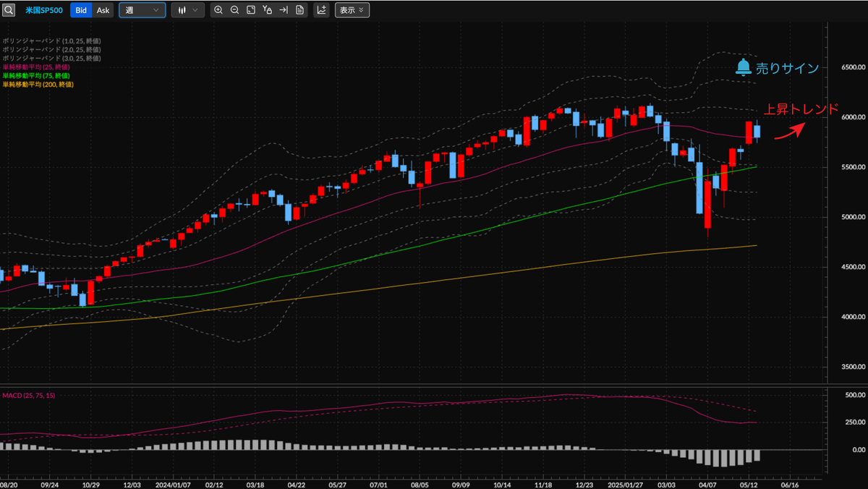
Task: Select the zoom out tool
Action: (x=234, y=10)
